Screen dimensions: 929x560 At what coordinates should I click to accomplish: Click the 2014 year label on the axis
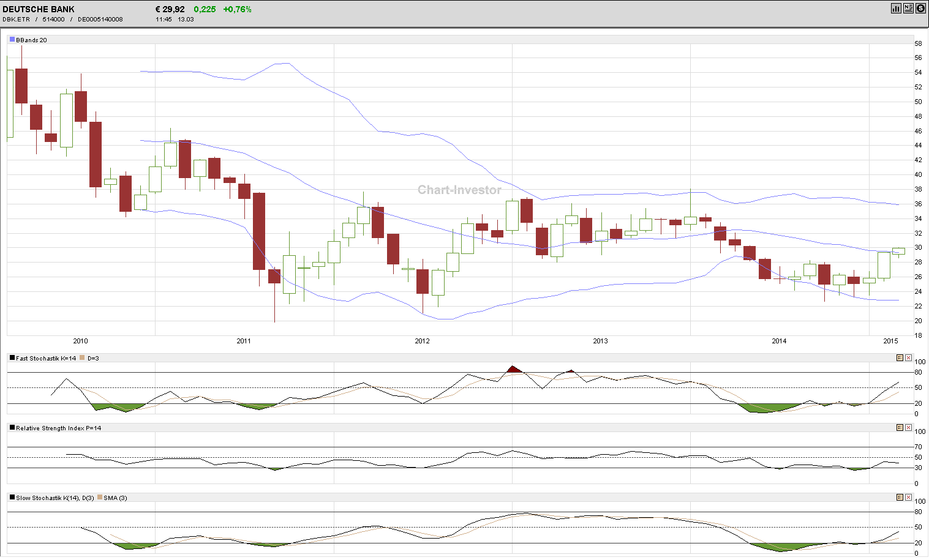point(779,341)
